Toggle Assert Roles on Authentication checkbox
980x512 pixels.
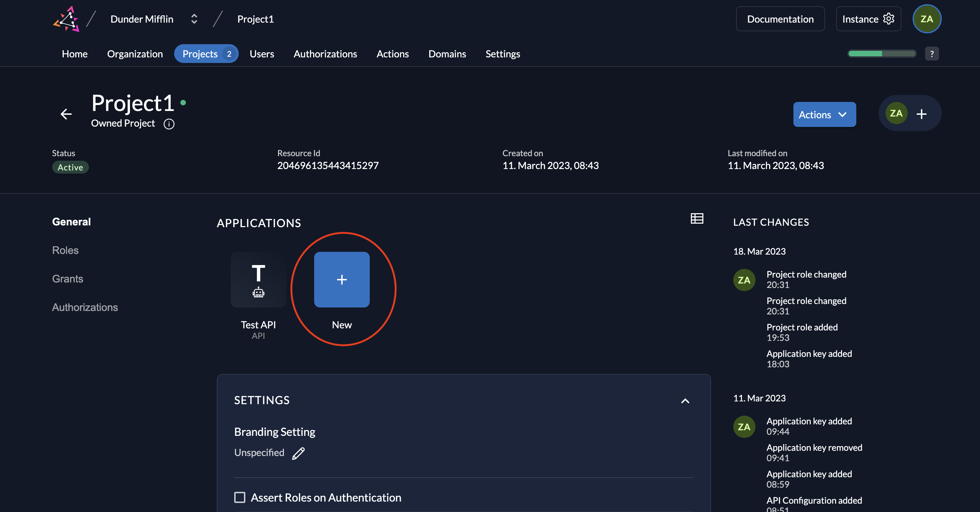[x=240, y=497]
